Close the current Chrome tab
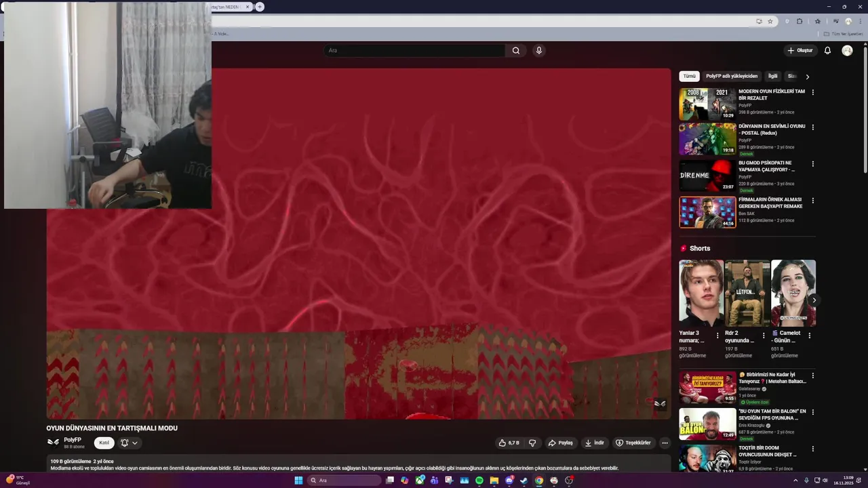868x488 pixels. (248, 7)
